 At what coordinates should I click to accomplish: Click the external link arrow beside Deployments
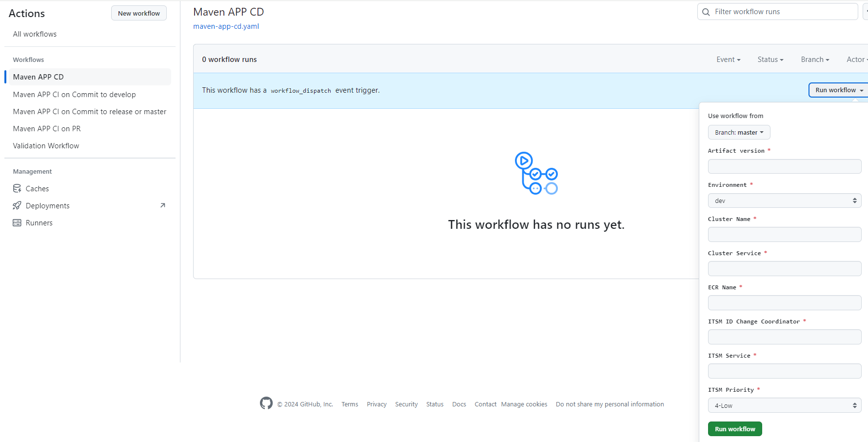click(163, 205)
